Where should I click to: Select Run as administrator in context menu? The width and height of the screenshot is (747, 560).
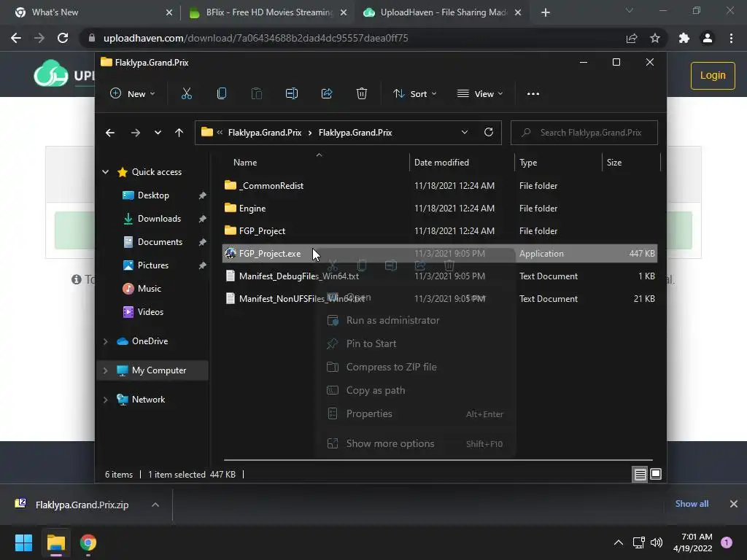415,321
